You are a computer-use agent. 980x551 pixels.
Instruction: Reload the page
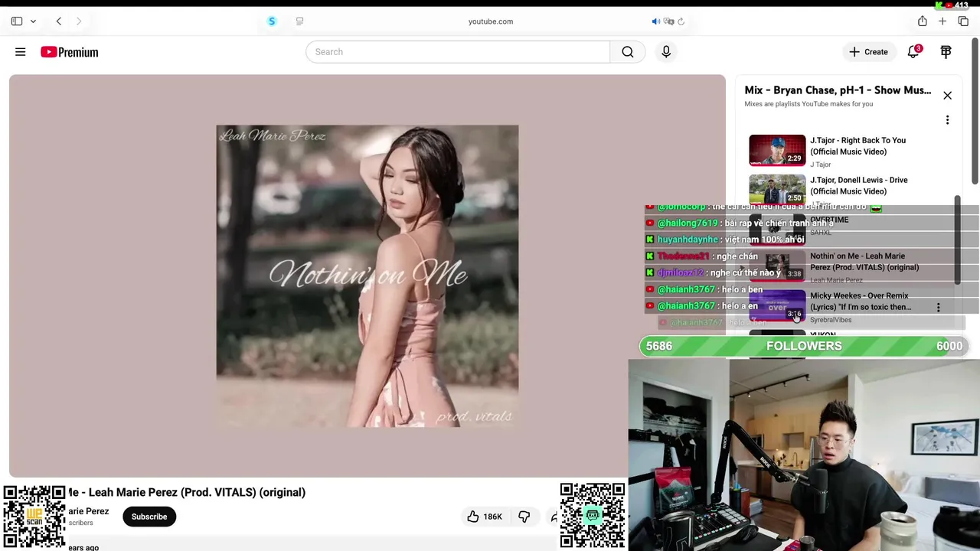(681, 21)
